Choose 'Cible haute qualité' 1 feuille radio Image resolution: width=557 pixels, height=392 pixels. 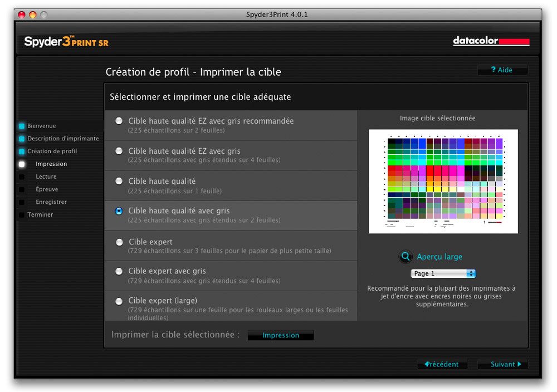119,181
